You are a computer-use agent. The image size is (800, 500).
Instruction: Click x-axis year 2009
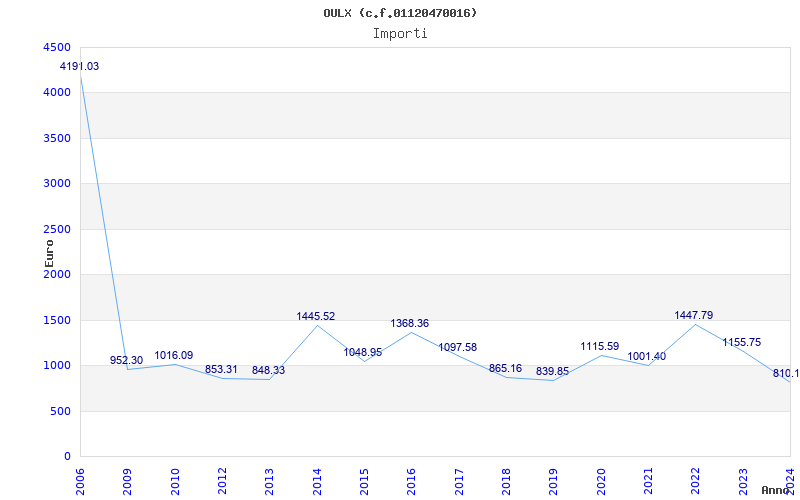tap(128, 482)
